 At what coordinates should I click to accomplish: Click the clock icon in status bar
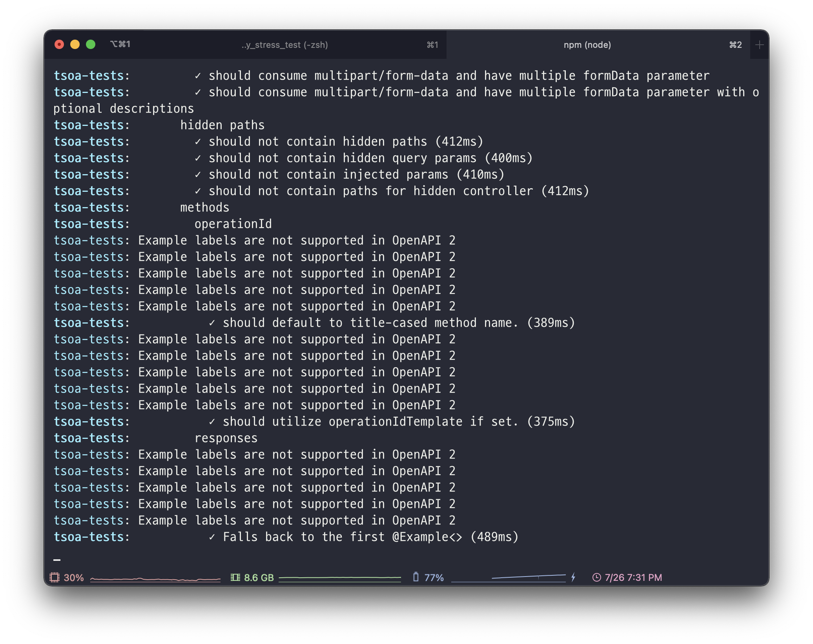tap(596, 577)
